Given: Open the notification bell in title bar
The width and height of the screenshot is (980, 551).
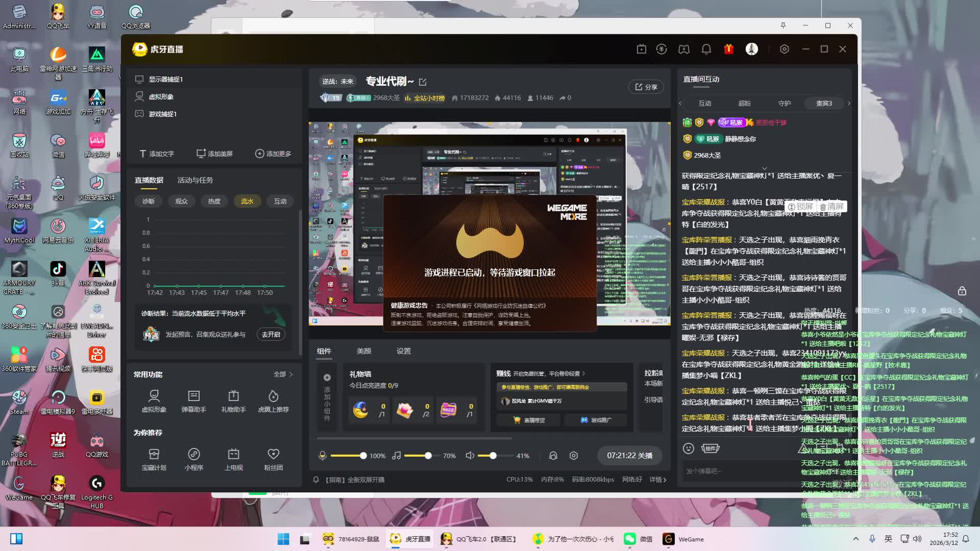Looking at the screenshot, I should (x=706, y=49).
